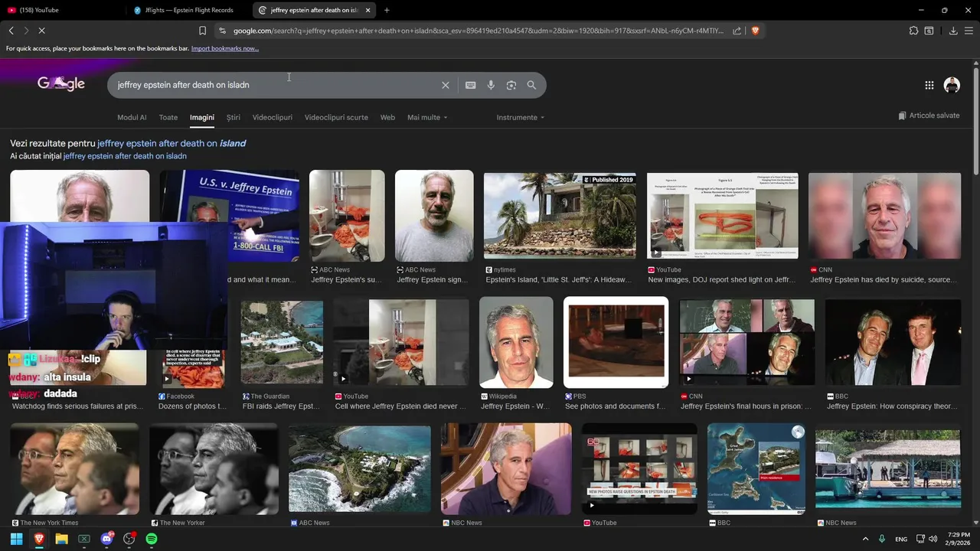Viewport: 980px width, 551px height.
Task: Open CNN died by suicide thumbnail
Action: pyautogui.click(x=884, y=216)
